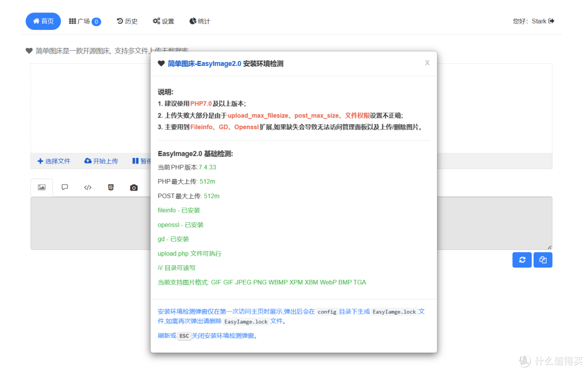
Task: Open the 统计 statistics page
Action: [200, 21]
